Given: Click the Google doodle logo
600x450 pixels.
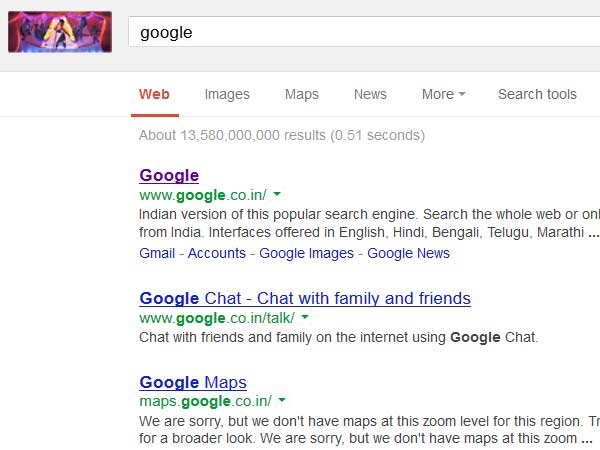Looking at the screenshot, I should point(59,32).
